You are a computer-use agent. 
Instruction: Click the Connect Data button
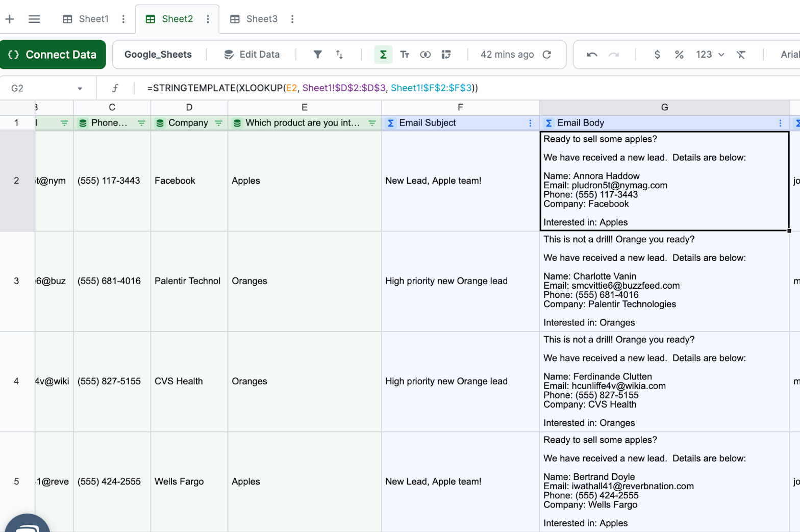pos(53,55)
